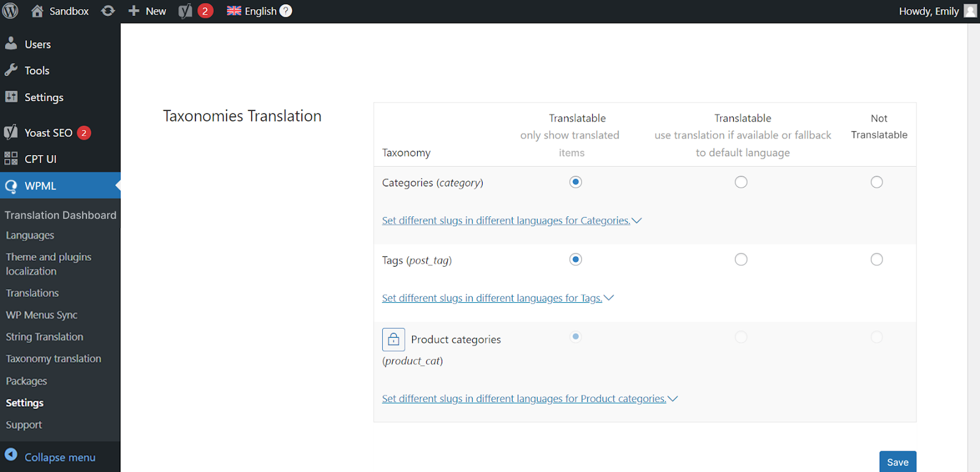Click the 'Taxonomy' column header
980x472 pixels.
[x=406, y=153]
